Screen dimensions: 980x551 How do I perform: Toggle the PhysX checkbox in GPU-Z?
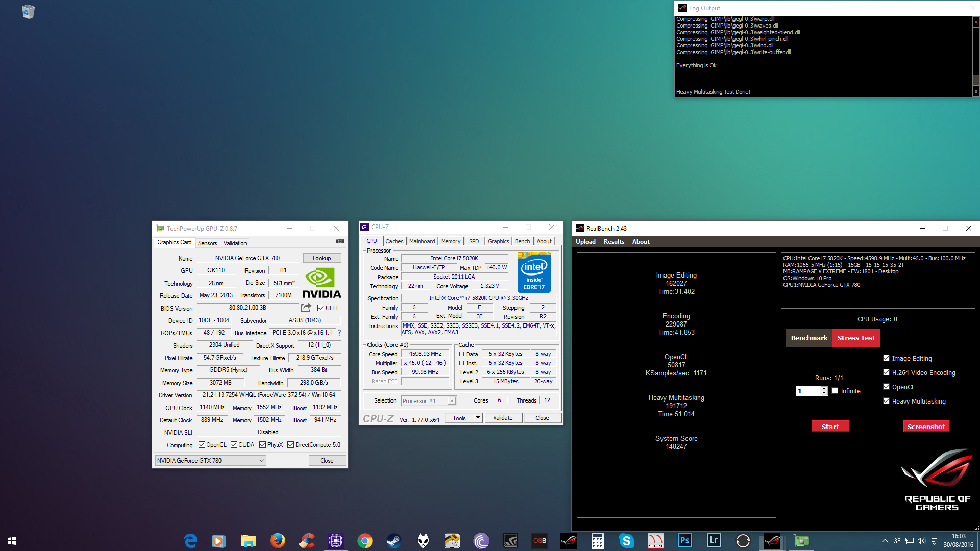[x=262, y=445]
